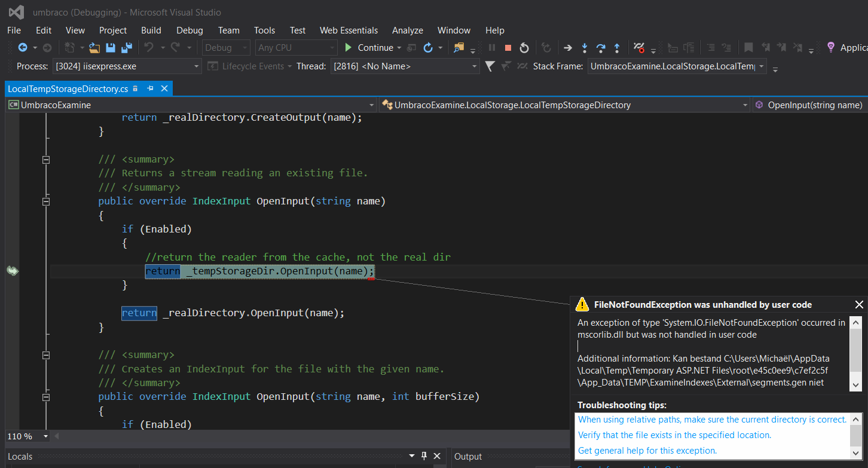The width and height of the screenshot is (868, 468).
Task: Open the UmbracoExamine project scope dropdown
Action: pyautogui.click(x=371, y=105)
